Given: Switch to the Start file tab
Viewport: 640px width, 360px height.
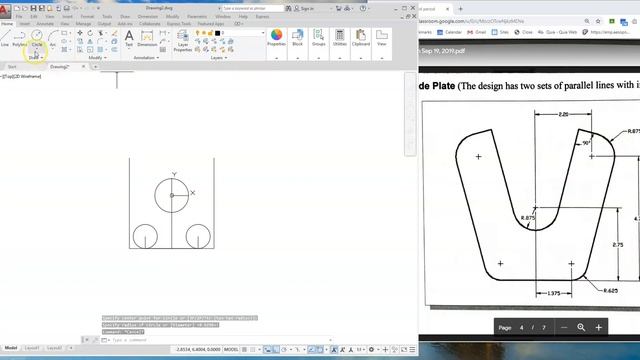Looking at the screenshot, I should pyautogui.click(x=12, y=67).
